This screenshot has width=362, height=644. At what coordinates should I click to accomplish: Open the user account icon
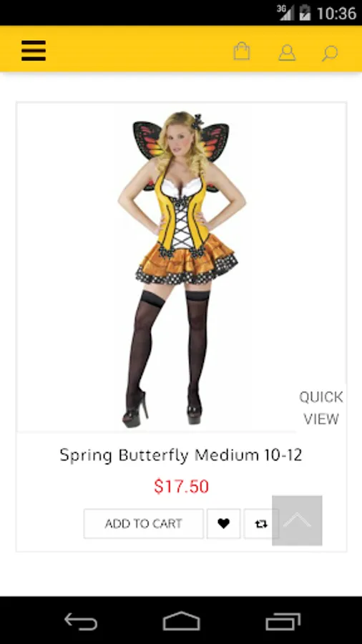pos(287,53)
